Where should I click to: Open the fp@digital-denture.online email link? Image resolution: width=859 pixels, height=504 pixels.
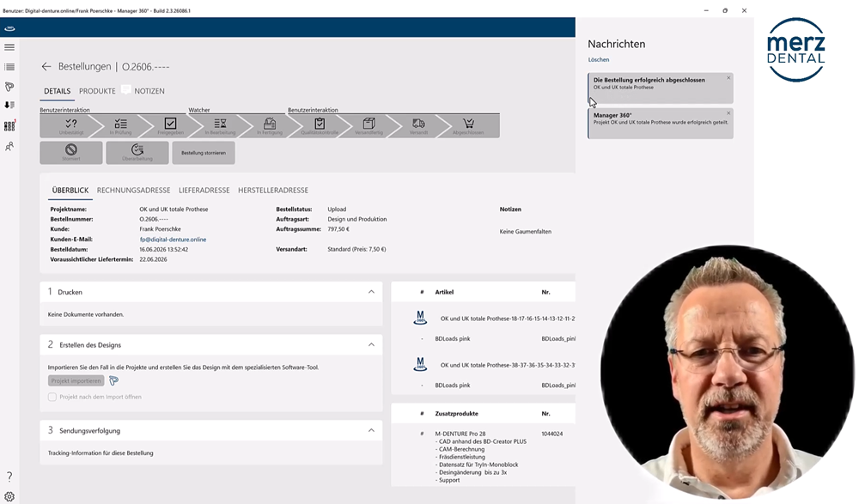(x=173, y=240)
